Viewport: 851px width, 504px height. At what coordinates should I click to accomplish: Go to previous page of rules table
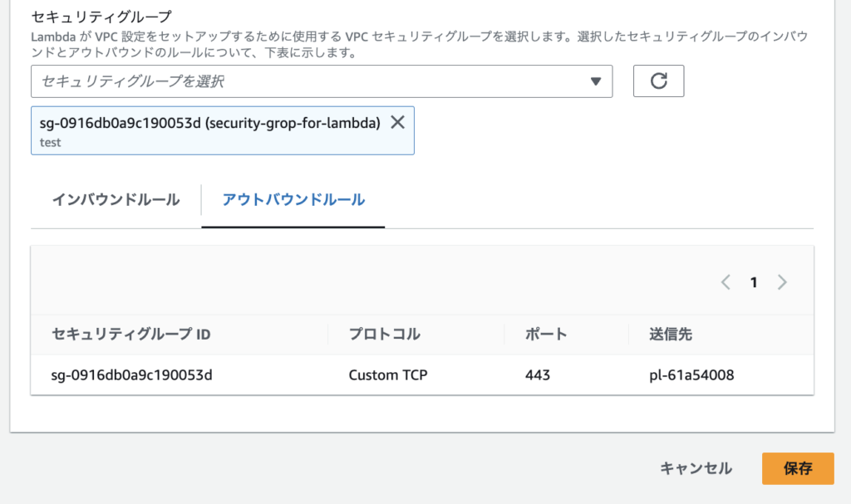[726, 282]
